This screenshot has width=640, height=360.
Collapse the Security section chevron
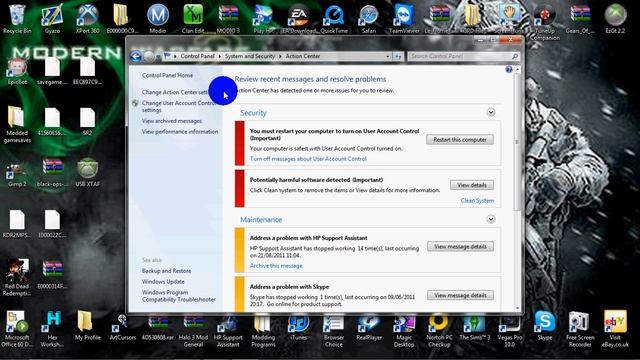tap(491, 112)
